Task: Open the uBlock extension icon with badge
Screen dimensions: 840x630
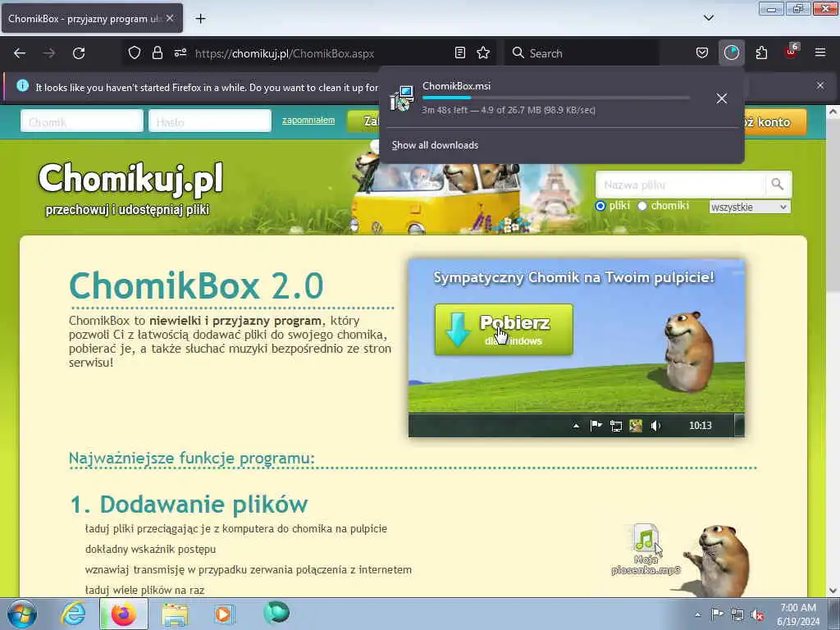Action: pyautogui.click(x=792, y=52)
